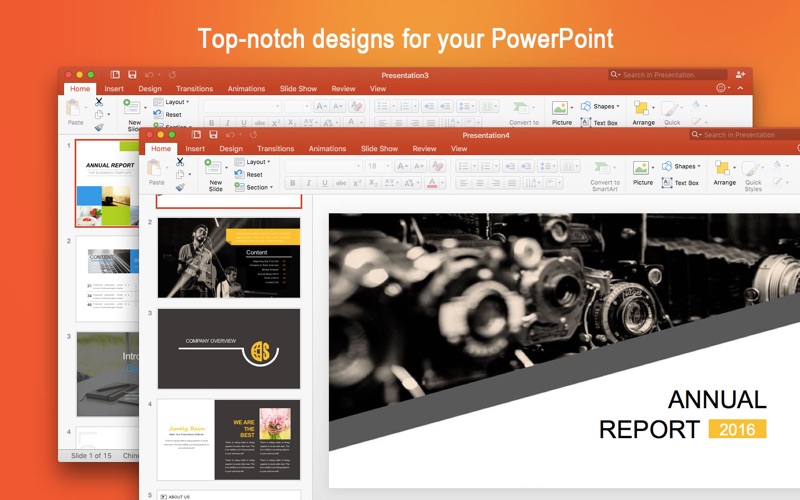Click Search in Presentation field, Presentation4

pos(745,135)
